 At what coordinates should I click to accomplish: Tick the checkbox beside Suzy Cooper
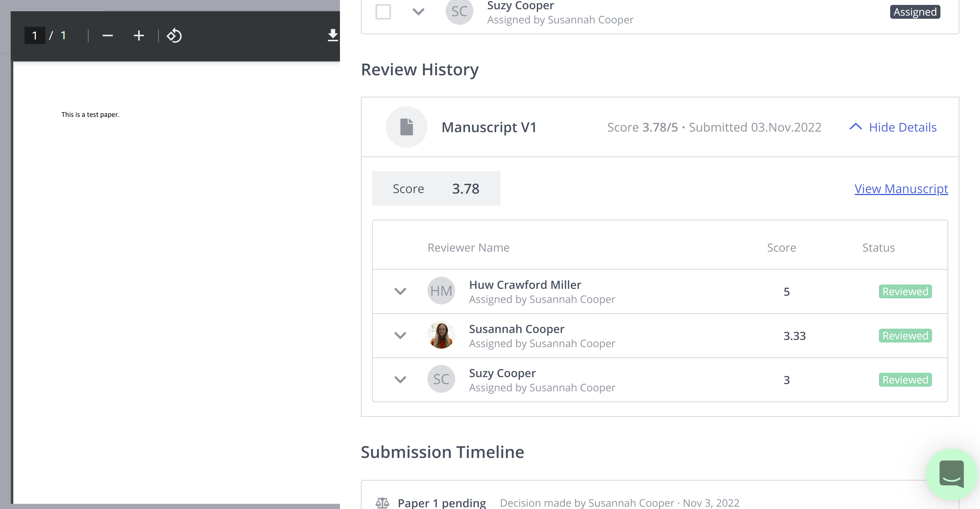pos(383,12)
